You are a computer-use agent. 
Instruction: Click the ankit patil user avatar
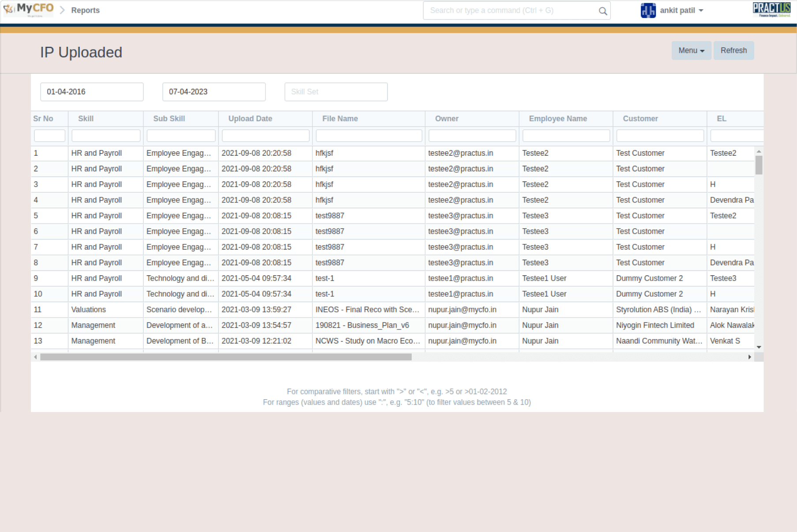648,11
